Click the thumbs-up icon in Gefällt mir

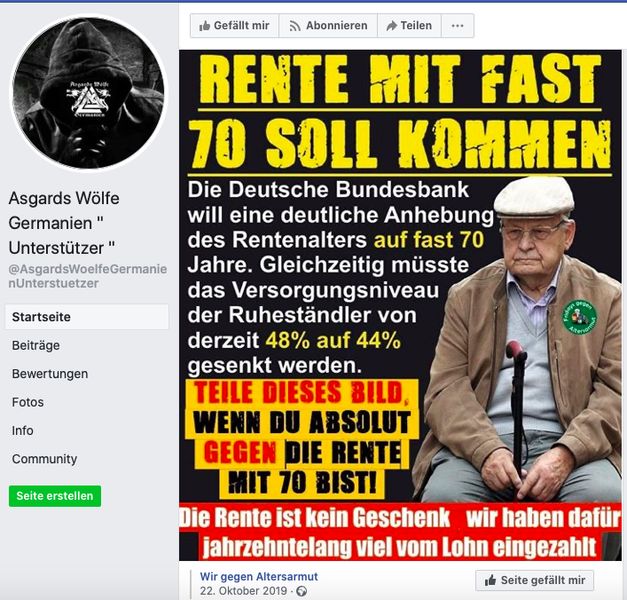click(x=204, y=26)
